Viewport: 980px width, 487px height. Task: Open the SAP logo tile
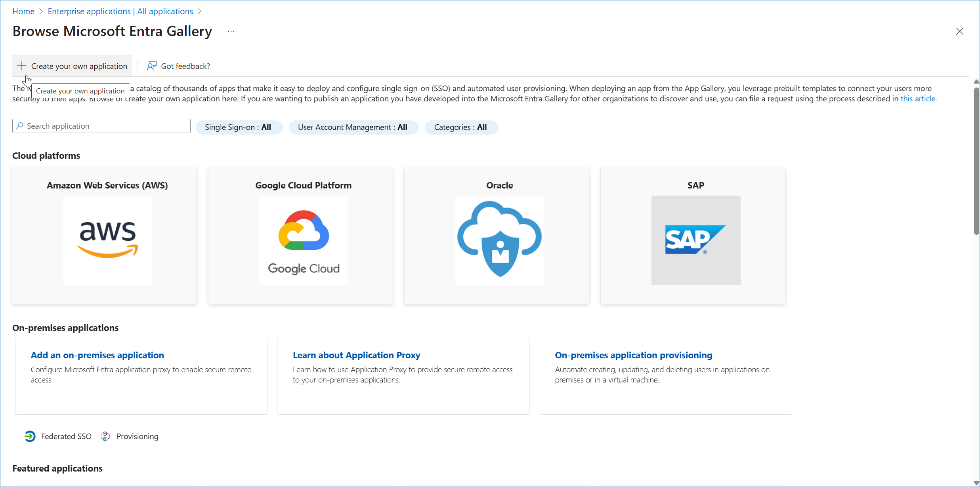(x=695, y=240)
